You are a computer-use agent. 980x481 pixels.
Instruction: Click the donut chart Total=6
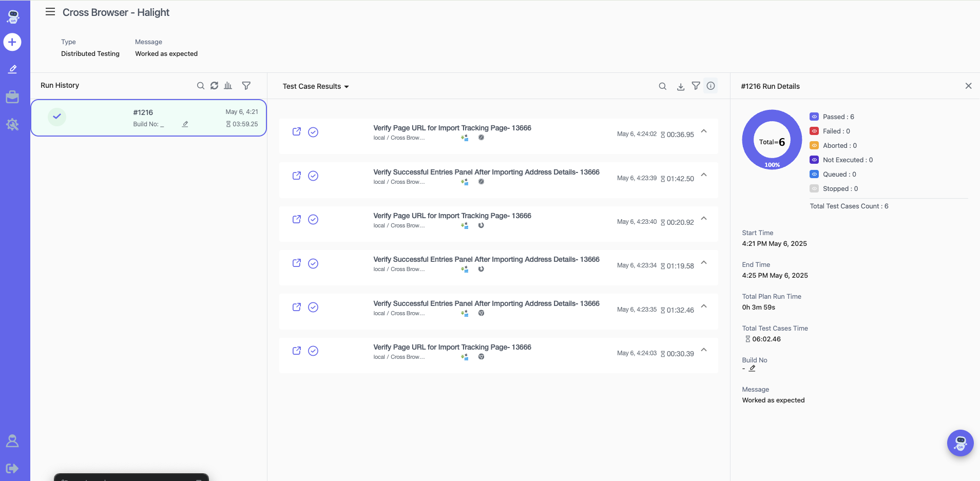[x=772, y=140]
